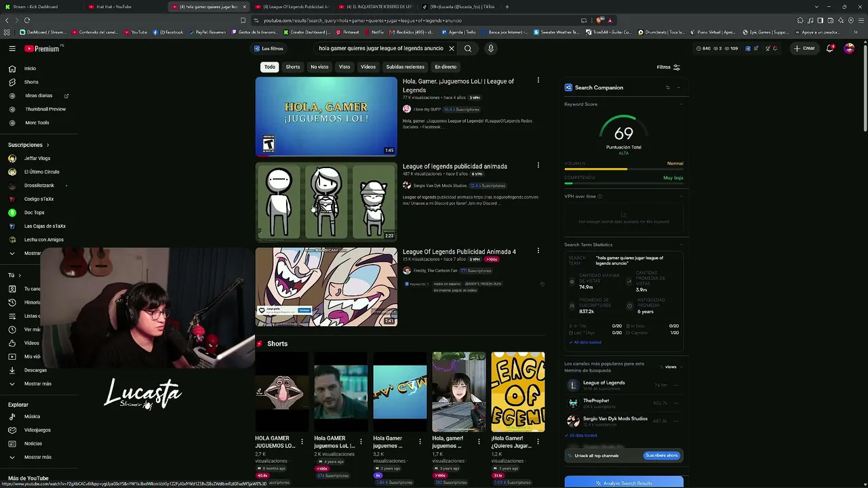Screen dimensions: 868x488
Task: Switch to Stream - Kick Dashboard tab
Action: pyautogui.click(x=41, y=7)
